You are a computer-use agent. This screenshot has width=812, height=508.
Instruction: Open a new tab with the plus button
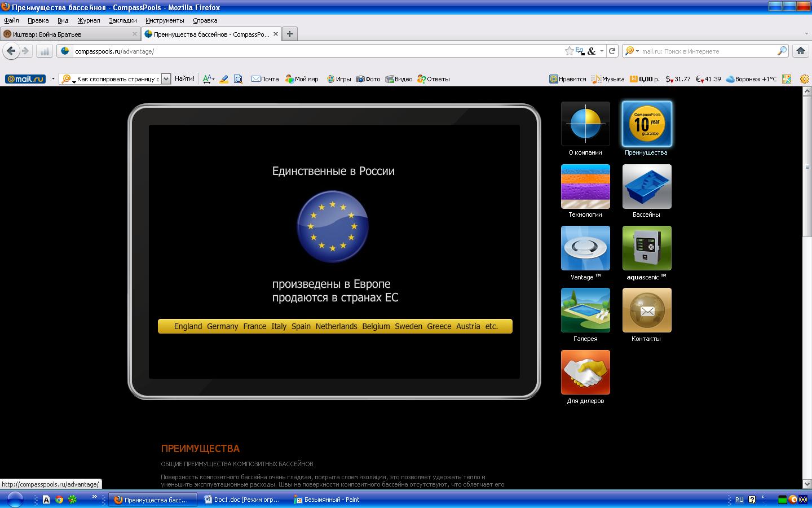coord(289,34)
